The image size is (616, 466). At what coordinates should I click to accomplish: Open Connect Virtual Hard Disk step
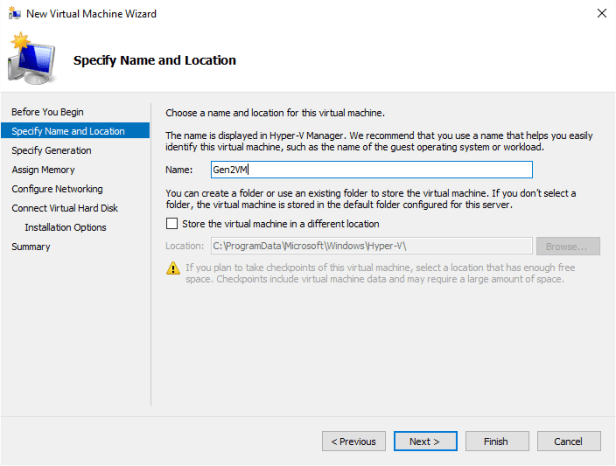click(64, 208)
